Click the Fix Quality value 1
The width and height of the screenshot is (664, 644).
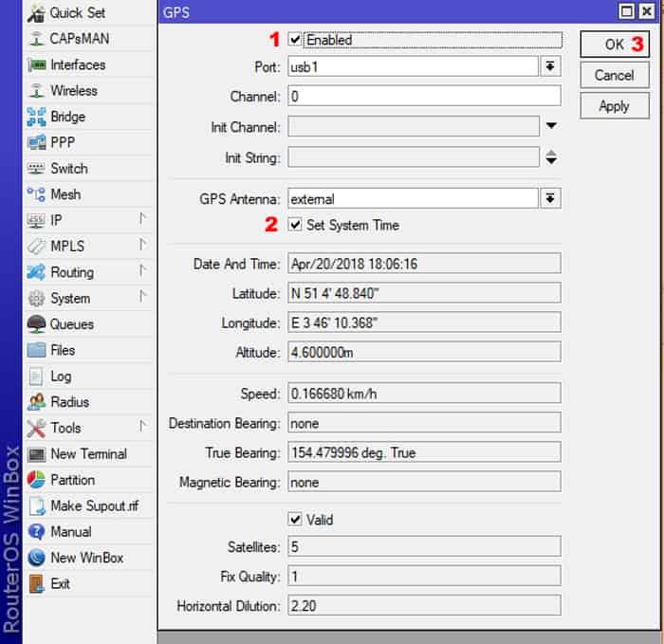pos(424,576)
